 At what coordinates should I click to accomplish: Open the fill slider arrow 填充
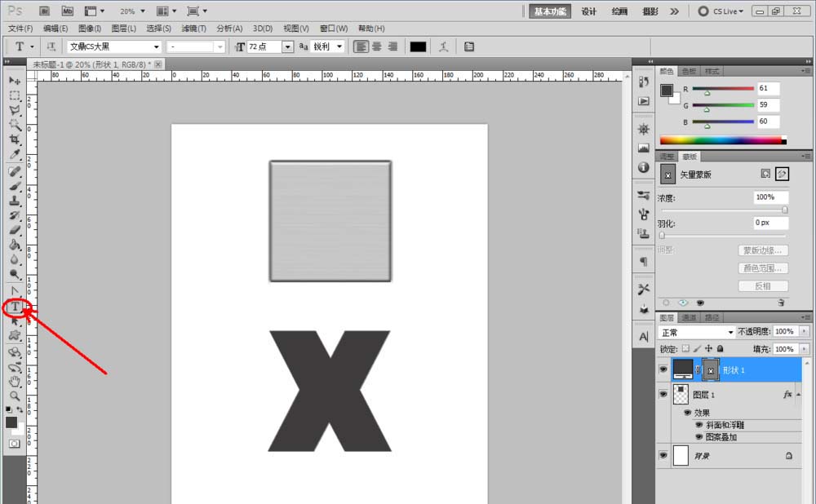click(805, 349)
